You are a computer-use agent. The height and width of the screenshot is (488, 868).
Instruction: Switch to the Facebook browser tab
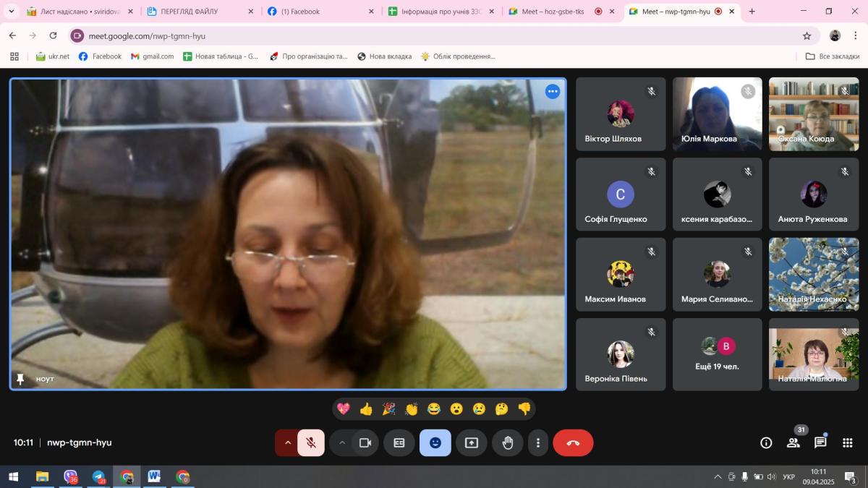pyautogui.click(x=318, y=12)
